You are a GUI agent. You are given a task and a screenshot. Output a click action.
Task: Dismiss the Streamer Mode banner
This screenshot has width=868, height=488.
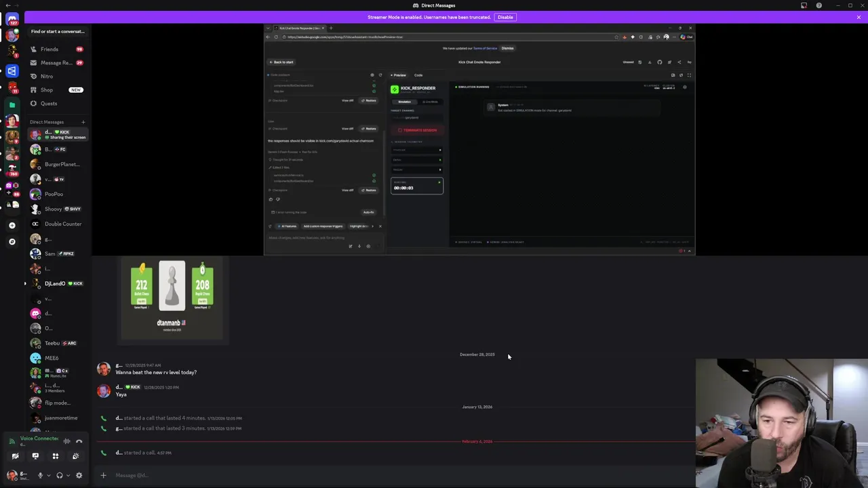coord(859,17)
